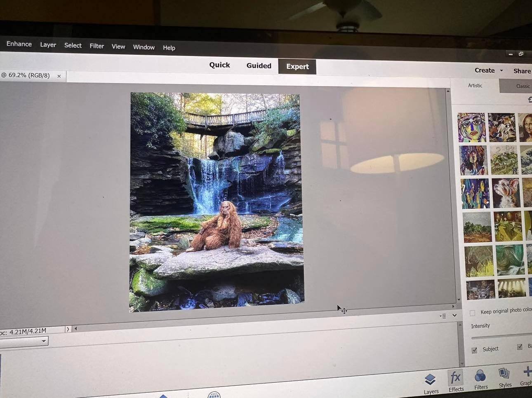The height and width of the screenshot is (398, 532).
Task: Click the Intensity slider track
Action: [501, 337]
